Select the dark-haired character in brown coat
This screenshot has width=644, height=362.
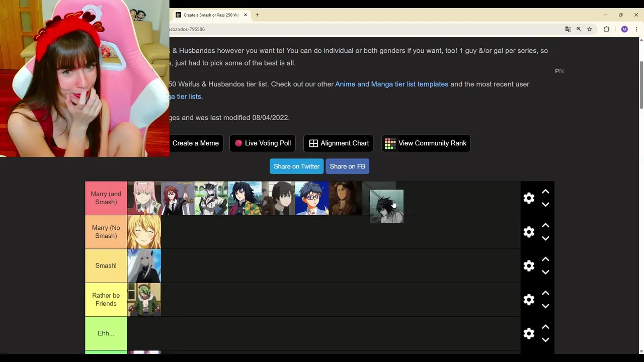278,198
